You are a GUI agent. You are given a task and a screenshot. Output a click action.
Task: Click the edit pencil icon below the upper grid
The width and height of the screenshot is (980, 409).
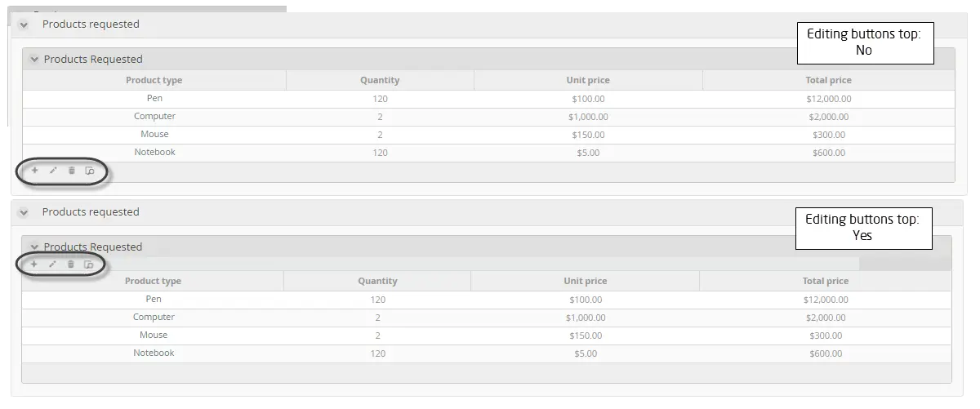click(53, 171)
